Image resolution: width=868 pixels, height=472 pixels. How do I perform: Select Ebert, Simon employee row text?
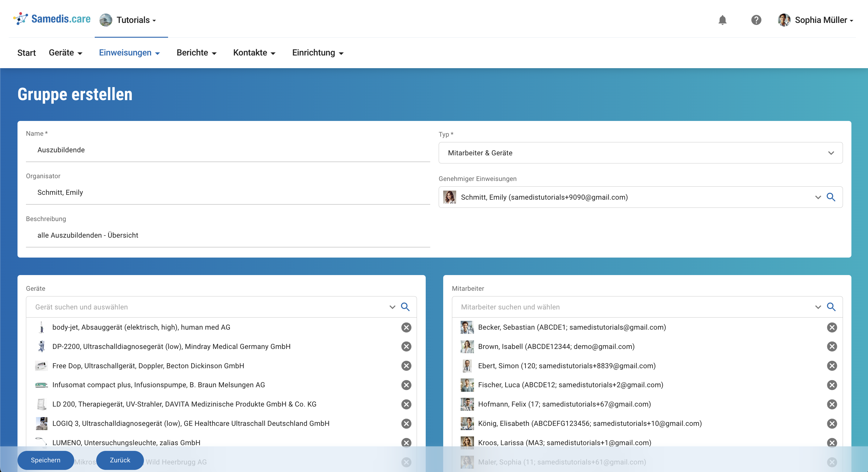click(x=567, y=366)
